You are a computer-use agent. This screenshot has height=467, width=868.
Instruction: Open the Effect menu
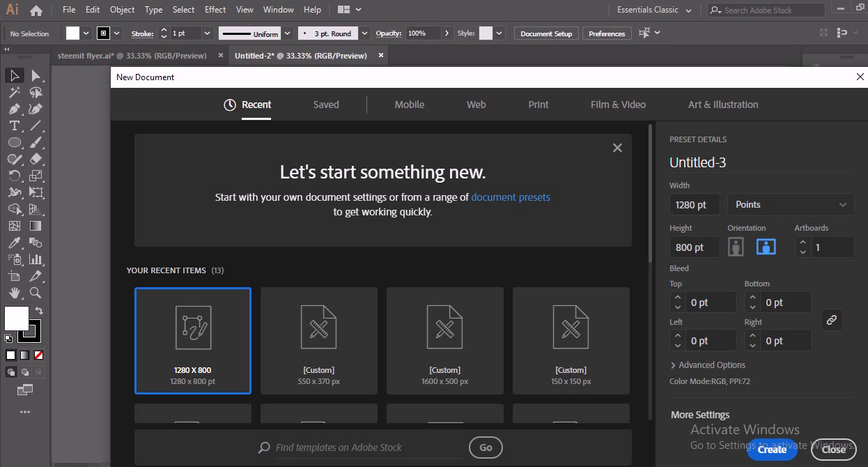coord(215,10)
